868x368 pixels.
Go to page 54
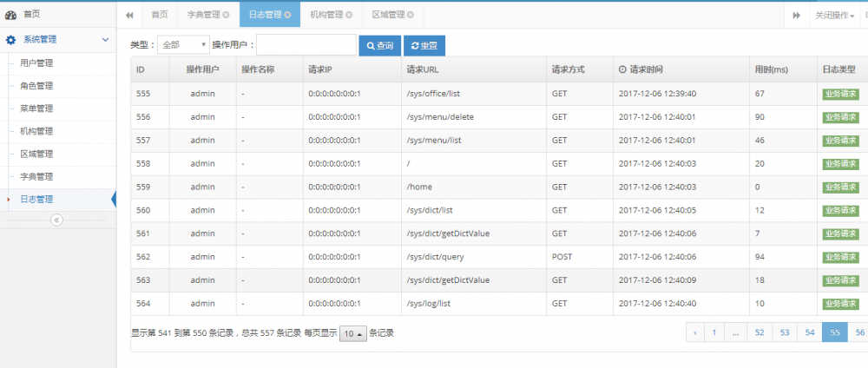coord(810,332)
